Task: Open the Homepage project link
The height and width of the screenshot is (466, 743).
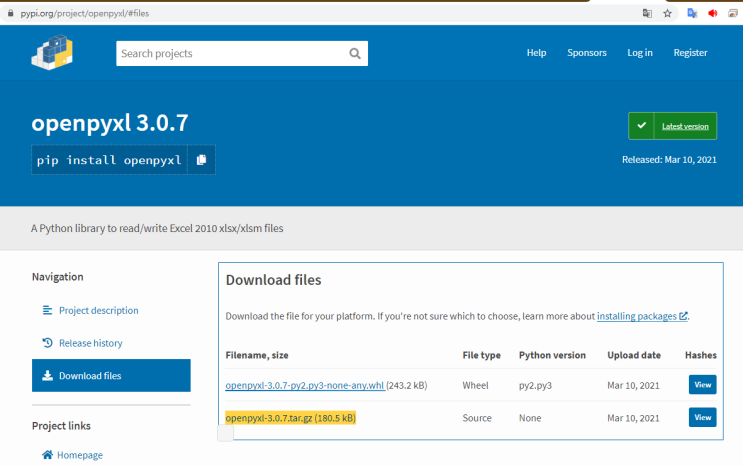Action: 80,455
